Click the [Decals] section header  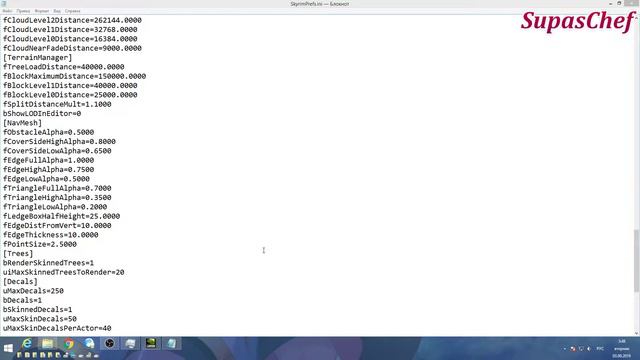point(20,282)
